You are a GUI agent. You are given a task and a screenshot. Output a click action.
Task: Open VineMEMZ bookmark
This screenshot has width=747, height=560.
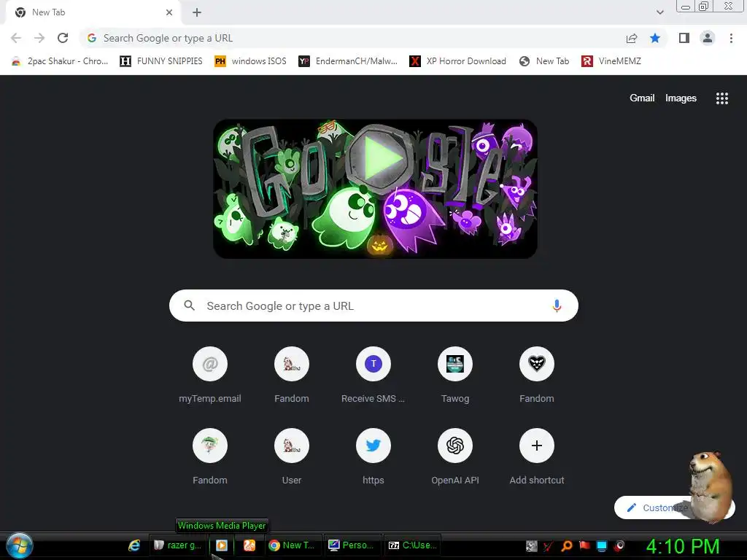(611, 61)
